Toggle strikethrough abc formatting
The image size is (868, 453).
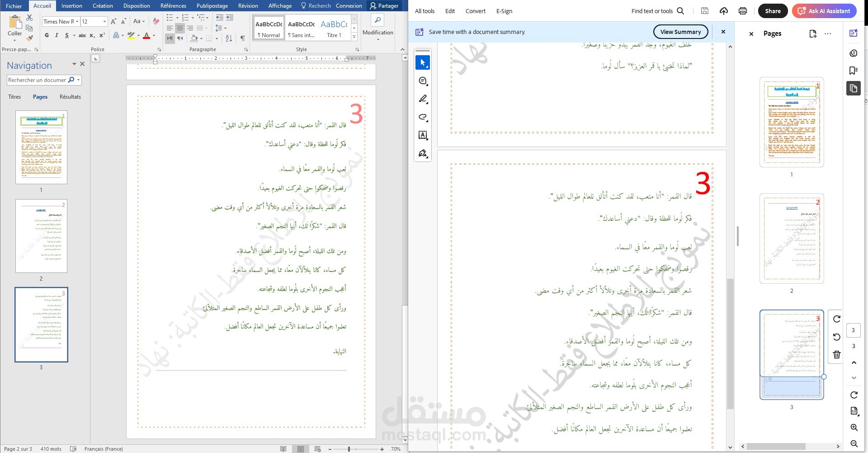click(x=82, y=35)
